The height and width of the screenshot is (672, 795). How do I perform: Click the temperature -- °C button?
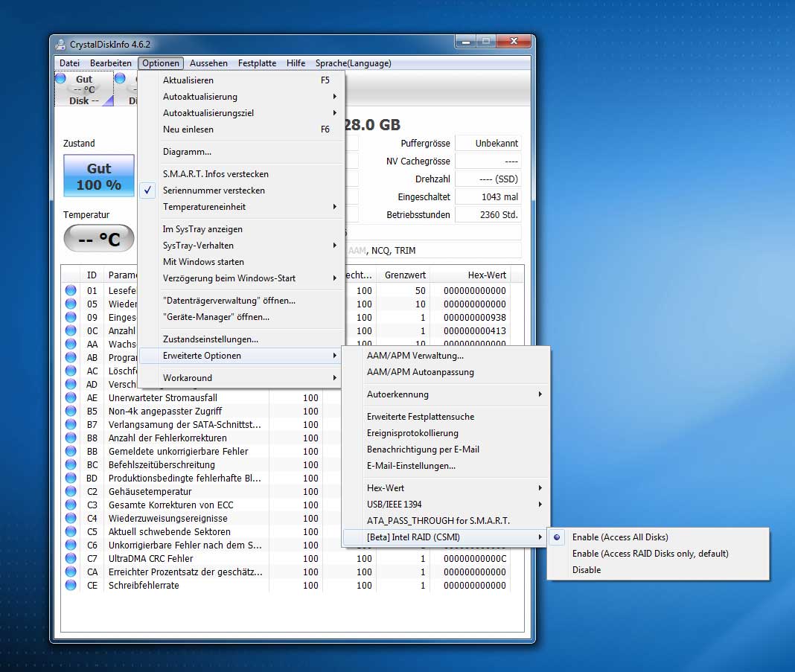[99, 238]
